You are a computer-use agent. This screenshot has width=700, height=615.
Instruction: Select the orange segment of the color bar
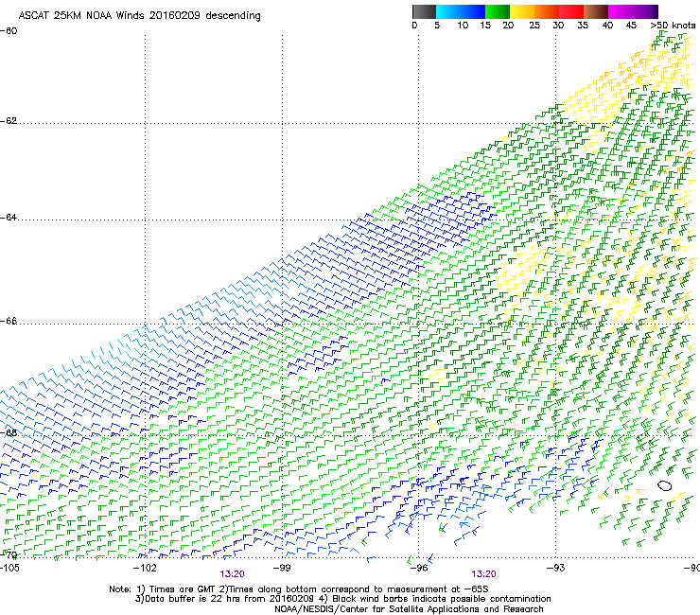click(547, 11)
